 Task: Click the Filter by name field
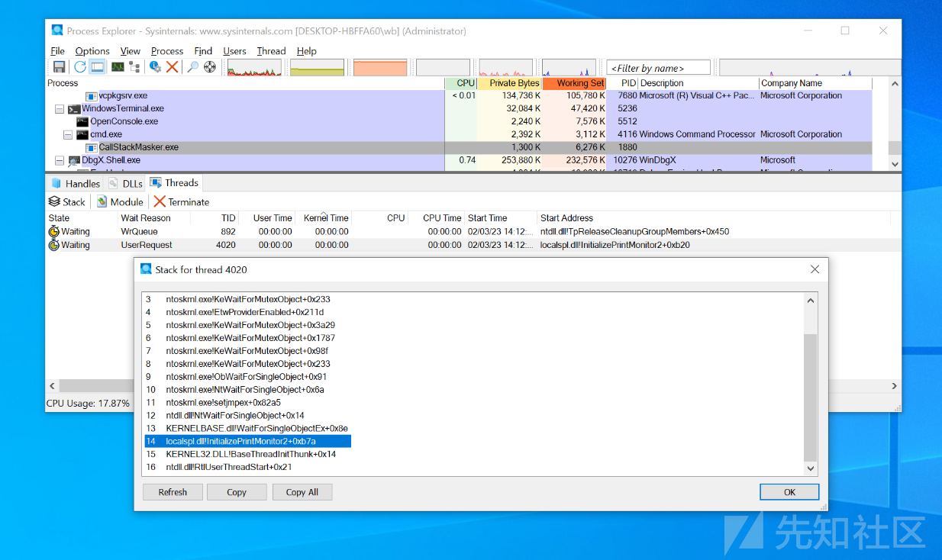pyautogui.click(x=658, y=68)
